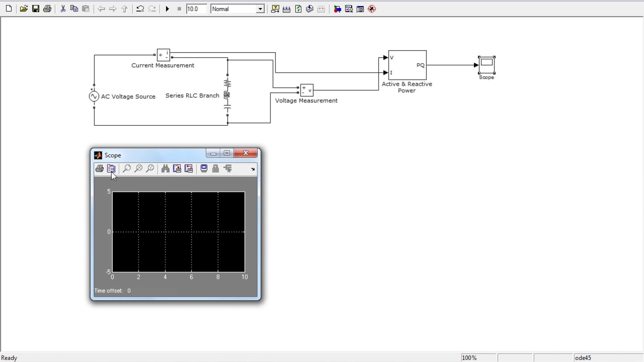Open a model file with the folder icon

(24, 9)
